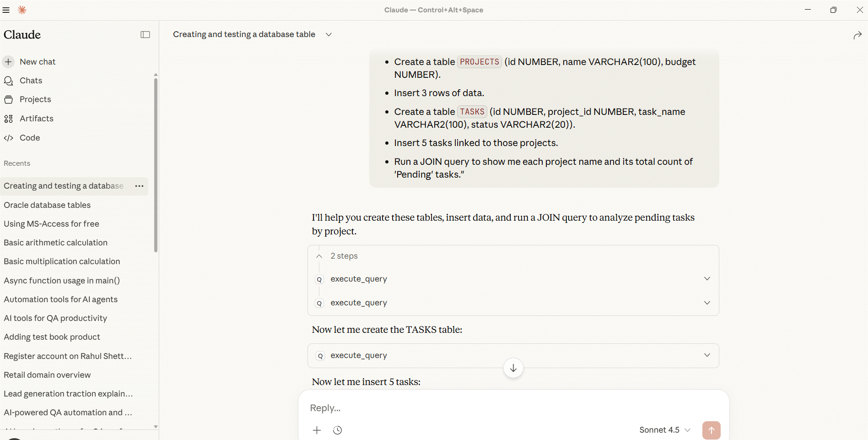868x440 pixels.
Task: Open the Oracle database tables chat
Action: [47, 205]
